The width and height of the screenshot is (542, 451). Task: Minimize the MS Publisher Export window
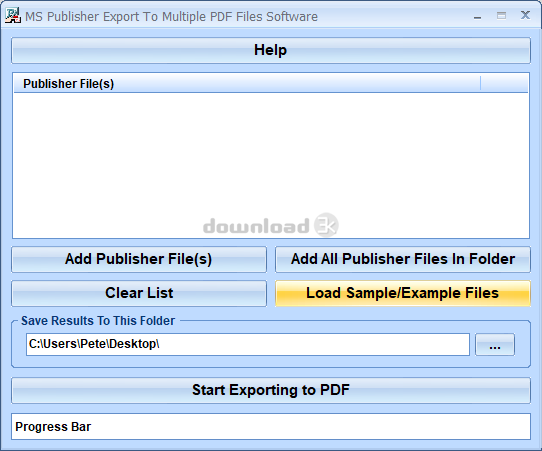(477, 16)
